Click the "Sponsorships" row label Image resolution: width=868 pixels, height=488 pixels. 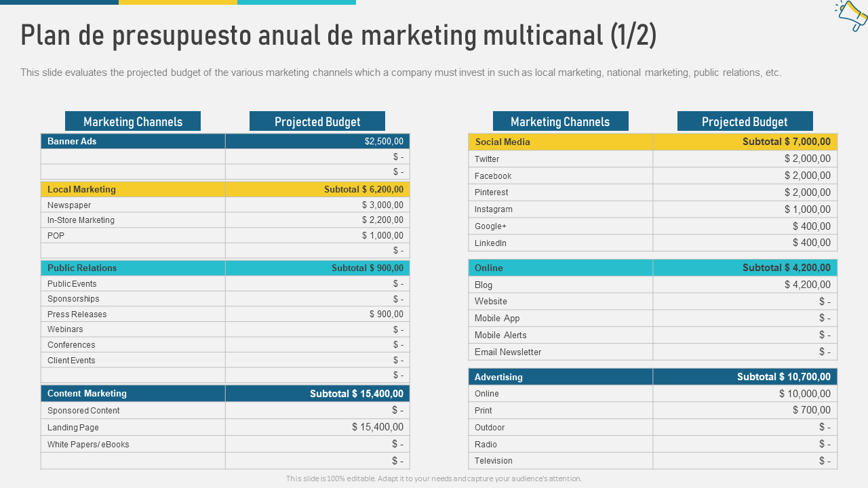73,299
